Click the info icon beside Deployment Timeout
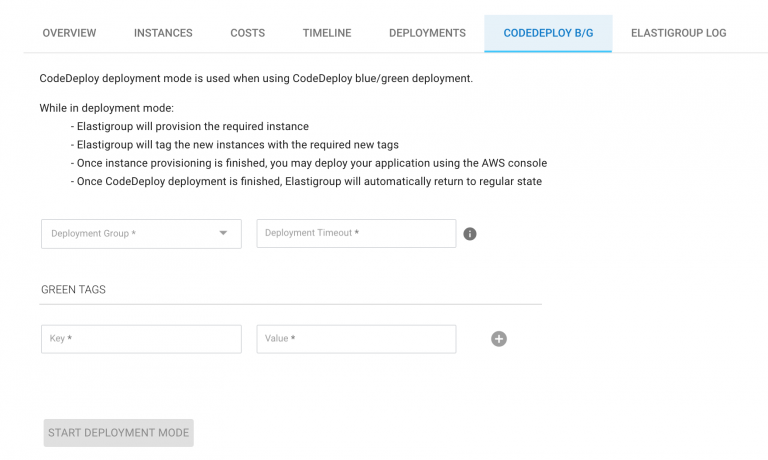Screen dimensions: 768x460 [470, 234]
